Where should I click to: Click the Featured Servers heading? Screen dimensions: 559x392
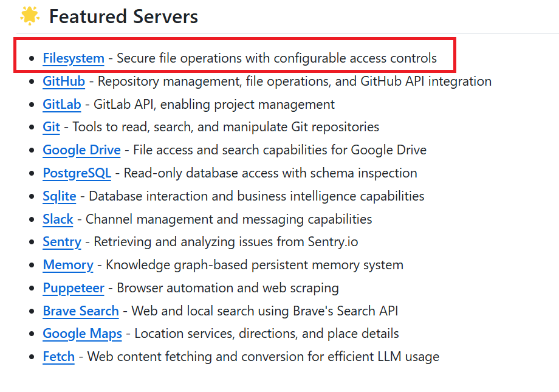click(123, 16)
